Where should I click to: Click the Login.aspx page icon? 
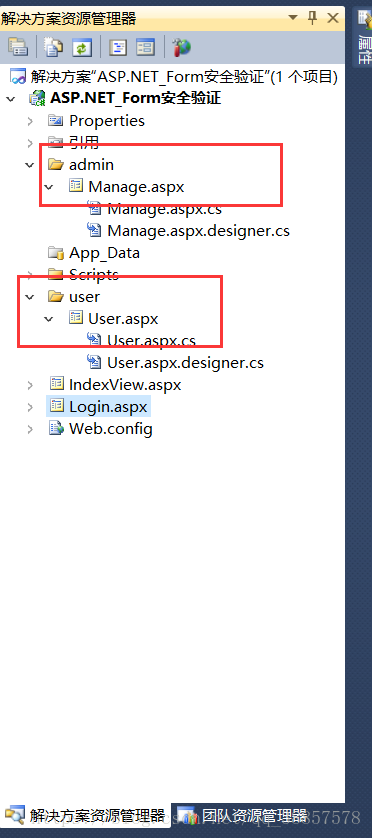pyautogui.click(x=57, y=407)
